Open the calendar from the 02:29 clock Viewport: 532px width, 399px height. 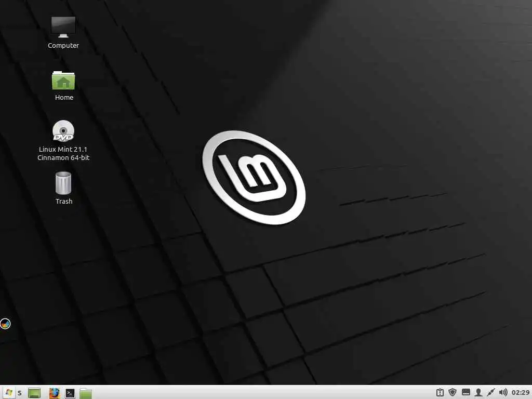[x=521, y=393]
